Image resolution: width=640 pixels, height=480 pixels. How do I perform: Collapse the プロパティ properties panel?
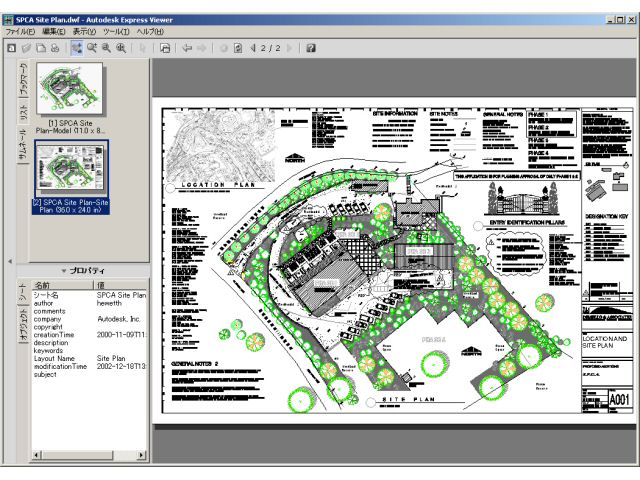pos(65,270)
